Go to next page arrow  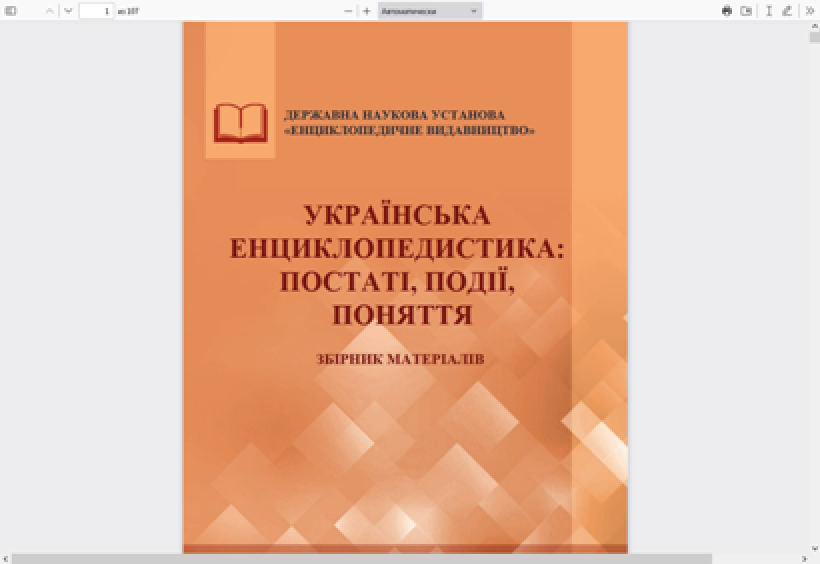click(68, 11)
